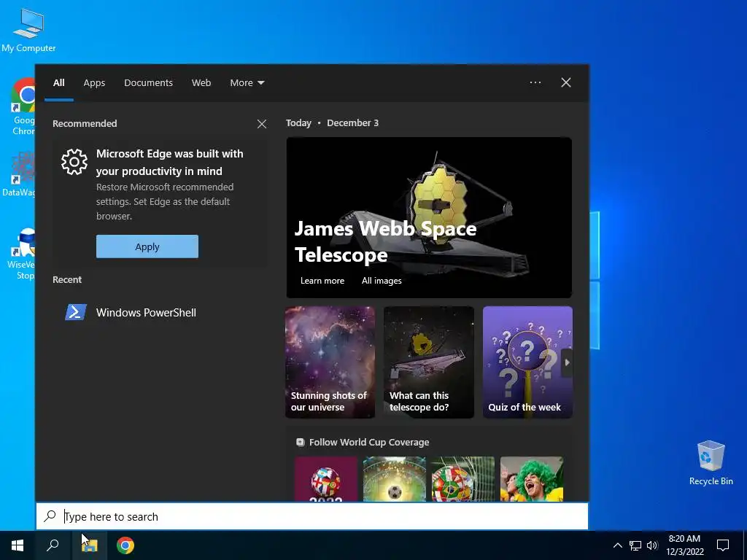Open the Windows Start menu
The width and height of the screenshot is (747, 560).
[x=18, y=545]
